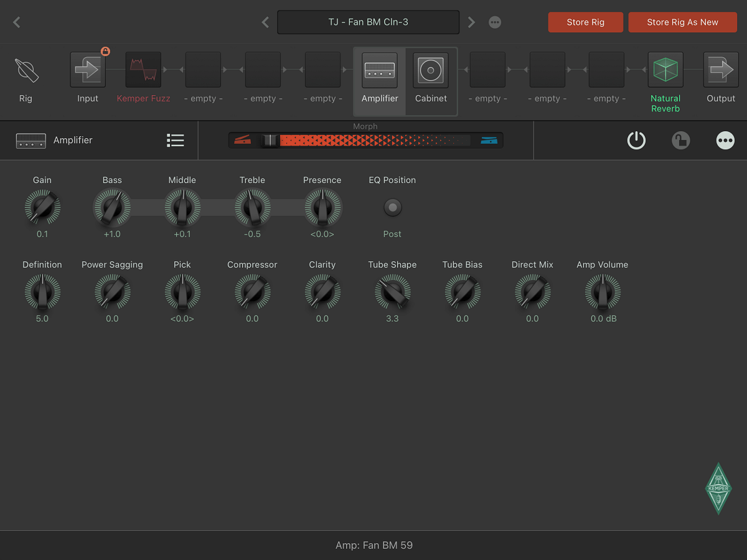Viewport: 747px width, 560px height.
Task: Click the blue morph pedal icon
Action: pos(489,140)
